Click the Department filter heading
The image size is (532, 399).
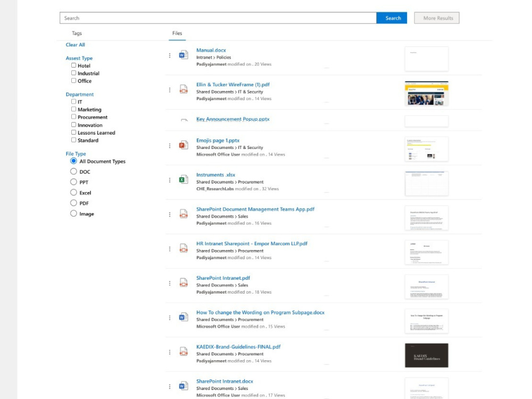[x=80, y=94]
